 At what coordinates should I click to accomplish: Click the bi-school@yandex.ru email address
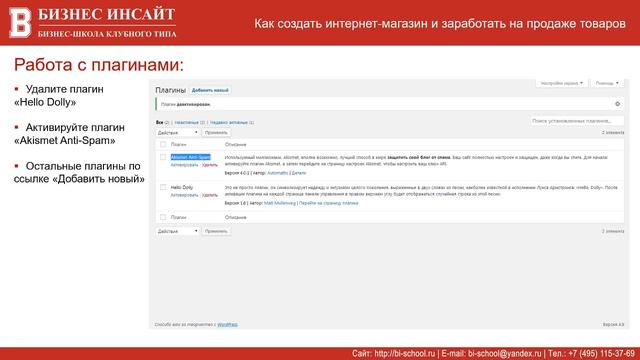504,353
